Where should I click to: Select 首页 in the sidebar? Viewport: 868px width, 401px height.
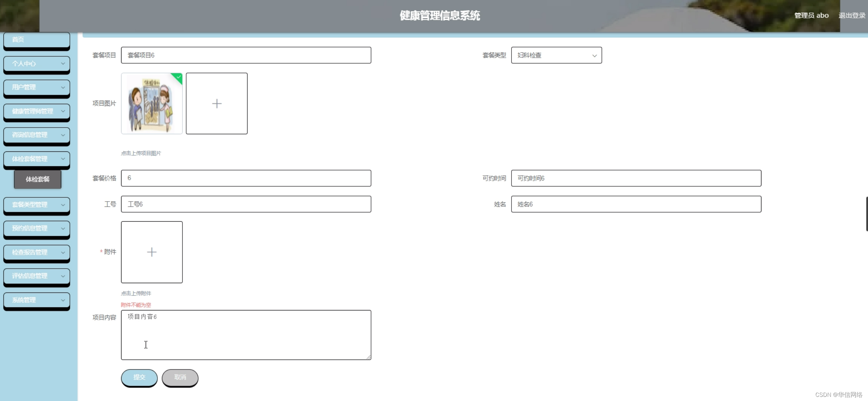coord(37,39)
